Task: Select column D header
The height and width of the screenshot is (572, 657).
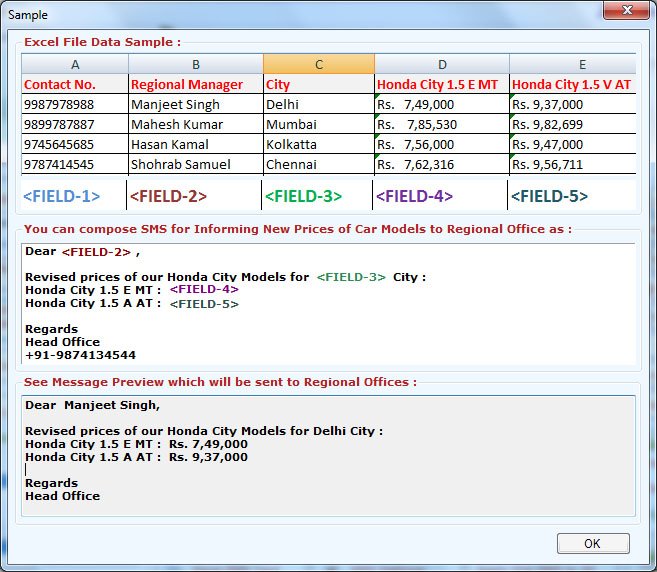Action: click(442, 65)
